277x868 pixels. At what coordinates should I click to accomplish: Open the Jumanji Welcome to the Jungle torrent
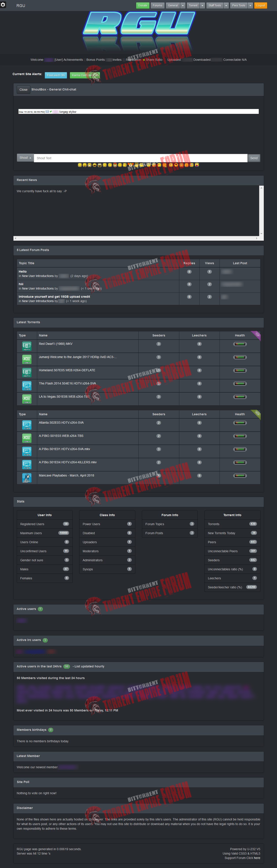coord(78,357)
